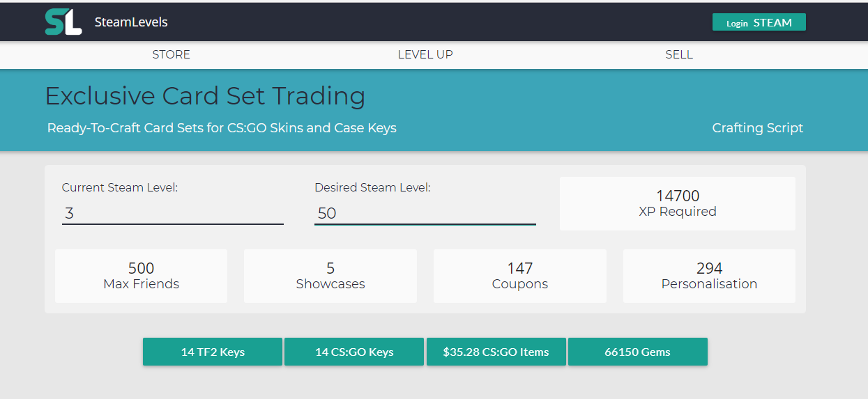This screenshot has width=868, height=399.
Task: Select the 147 Coupons card
Action: coord(519,276)
